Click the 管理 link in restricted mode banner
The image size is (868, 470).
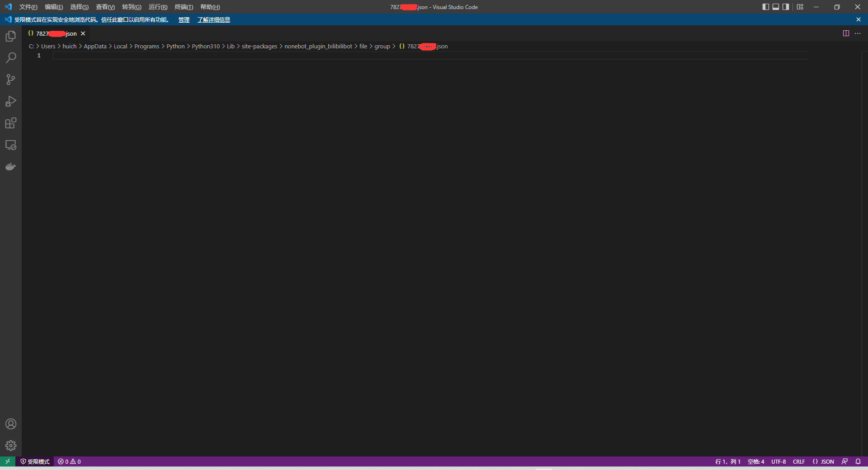(x=183, y=19)
